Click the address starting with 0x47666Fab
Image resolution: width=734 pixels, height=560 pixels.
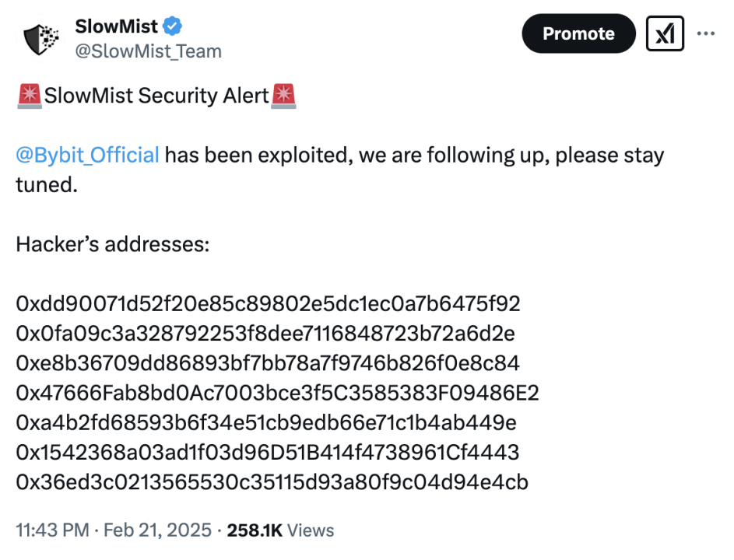[x=277, y=394]
